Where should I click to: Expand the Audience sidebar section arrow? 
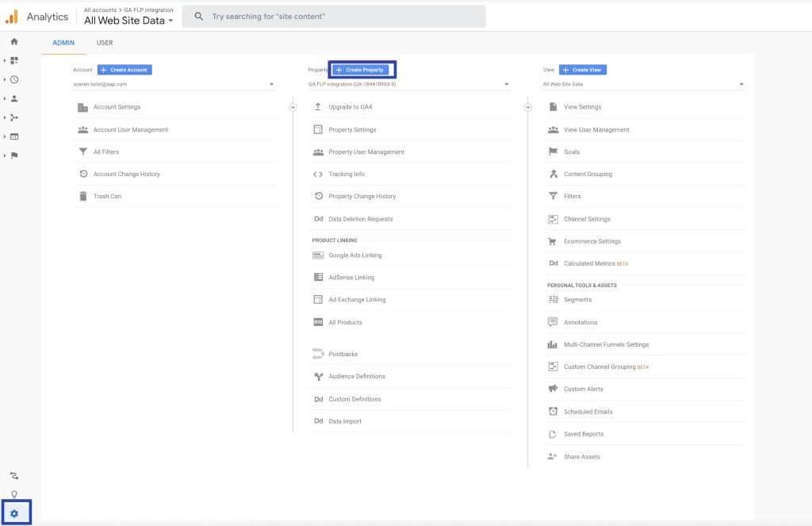tap(5, 98)
